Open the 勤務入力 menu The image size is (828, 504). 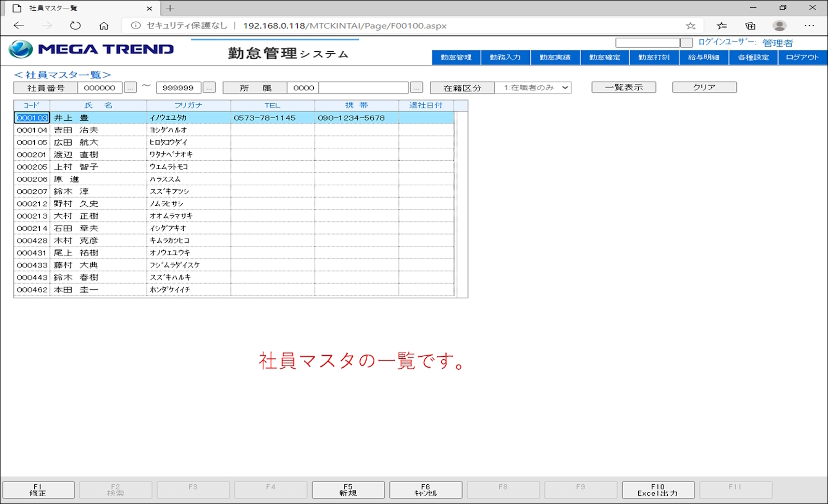[506, 58]
